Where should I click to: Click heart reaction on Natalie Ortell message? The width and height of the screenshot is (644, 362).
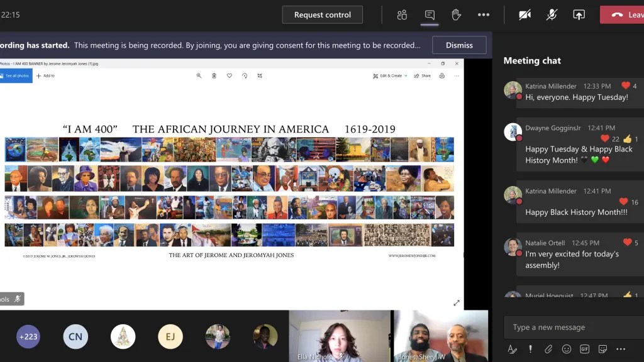[x=627, y=242]
